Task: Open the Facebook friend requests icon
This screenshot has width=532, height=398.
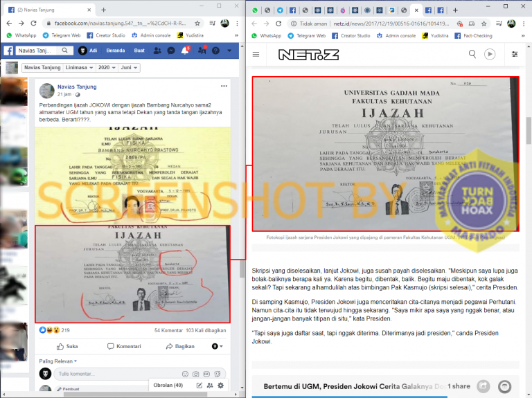Action: (x=157, y=51)
